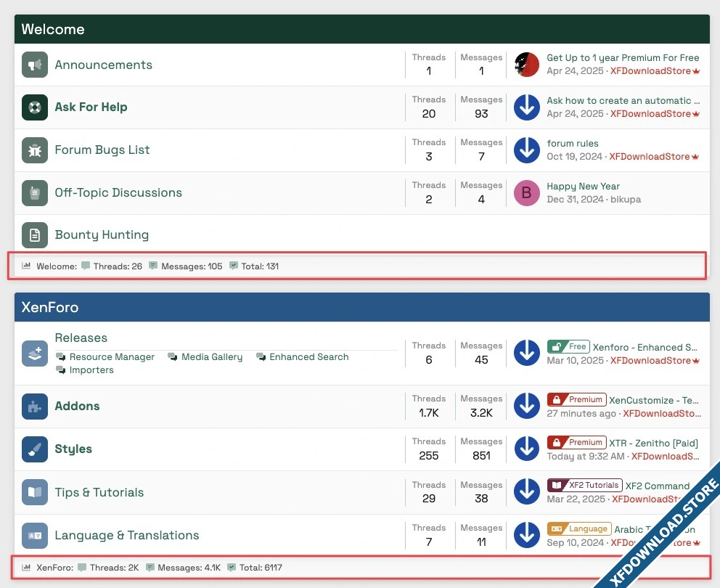Viewport: 720px width, 588px height.
Task: Go to the Ask For Help forum
Action: point(91,107)
